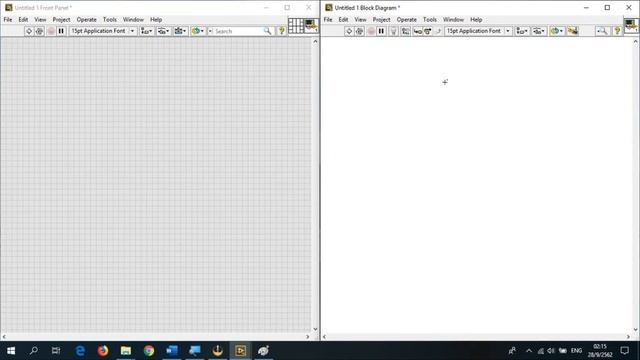The width and height of the screenshot is (640, 360).
Task: Toggle Pause button in Front Panel toolbar
Action: coord(61,31)
